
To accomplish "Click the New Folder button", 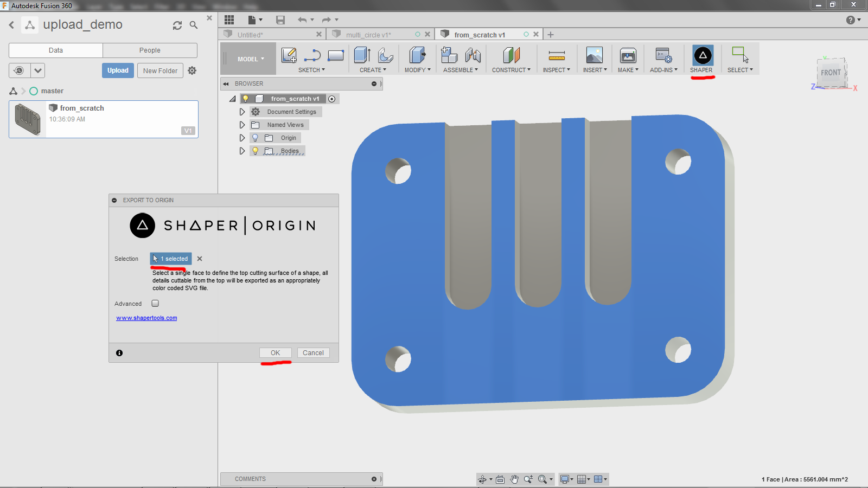I will (x=160, y=70).
